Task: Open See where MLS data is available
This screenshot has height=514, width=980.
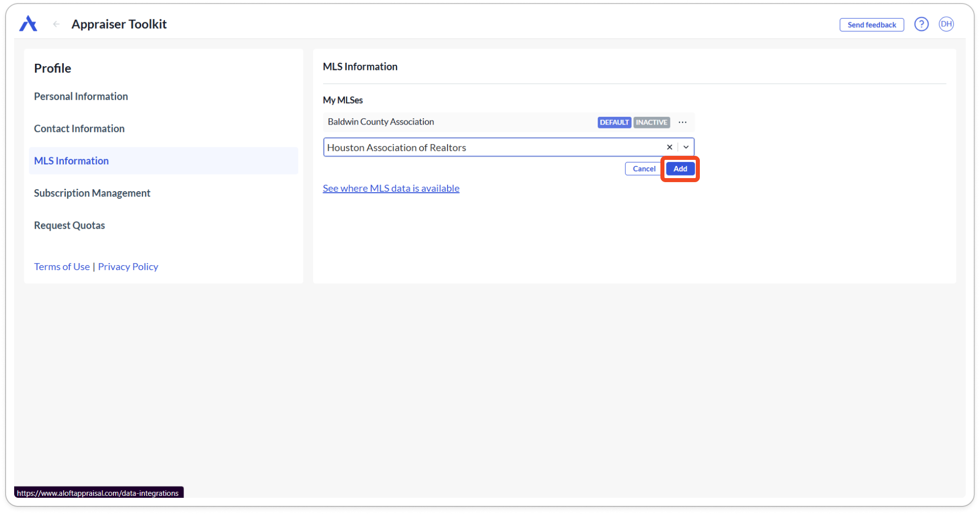Action: pyautogui.click(x=391, y=188)
